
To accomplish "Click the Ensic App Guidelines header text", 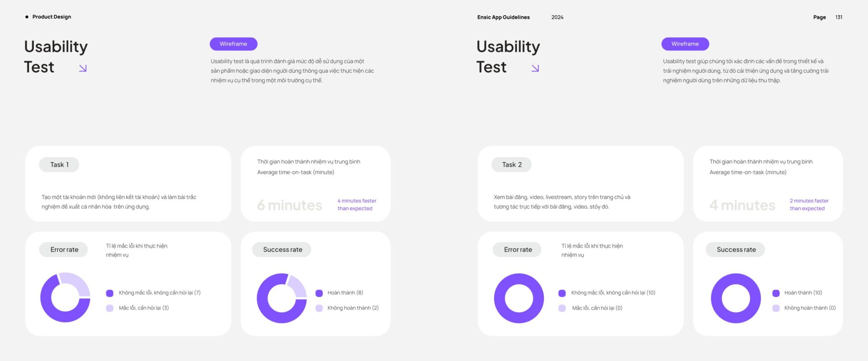I will [x=503, y=17].
